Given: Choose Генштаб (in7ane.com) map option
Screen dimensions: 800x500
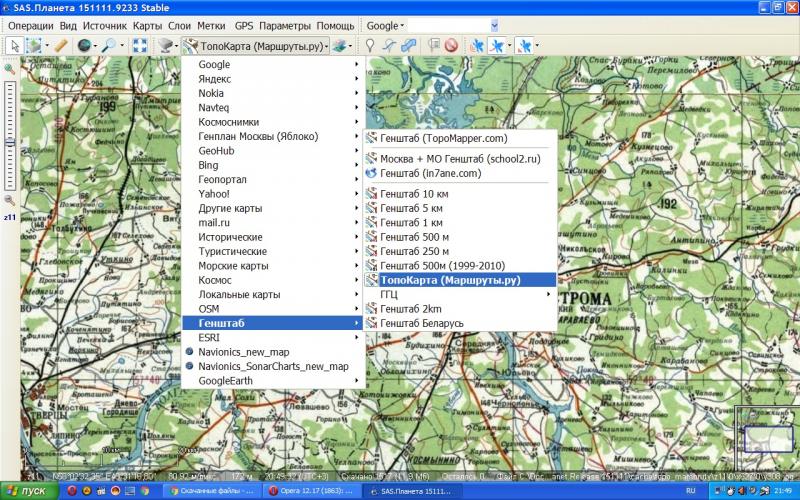Looking at the screenshot, I should tap(430, 173).
